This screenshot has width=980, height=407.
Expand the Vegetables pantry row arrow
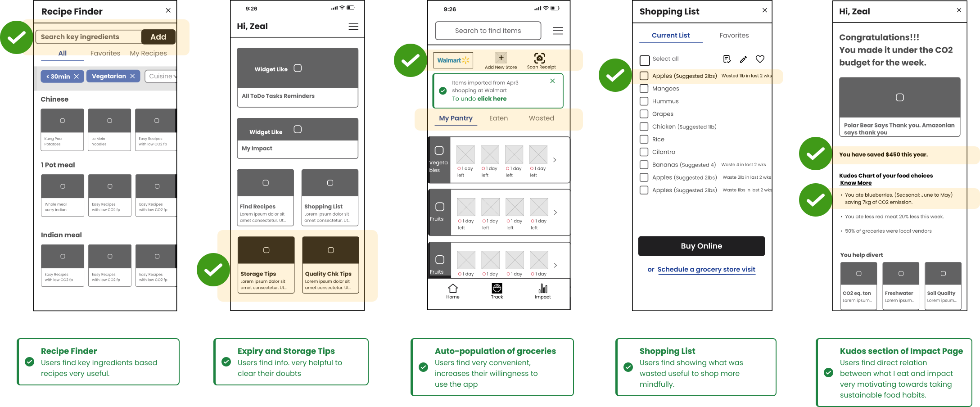(x=555, y=160)
